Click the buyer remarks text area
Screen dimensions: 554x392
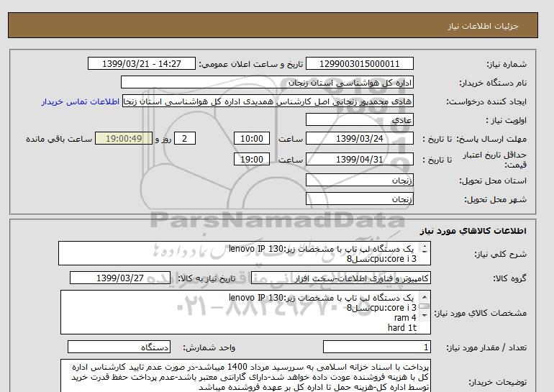[245, 376]
